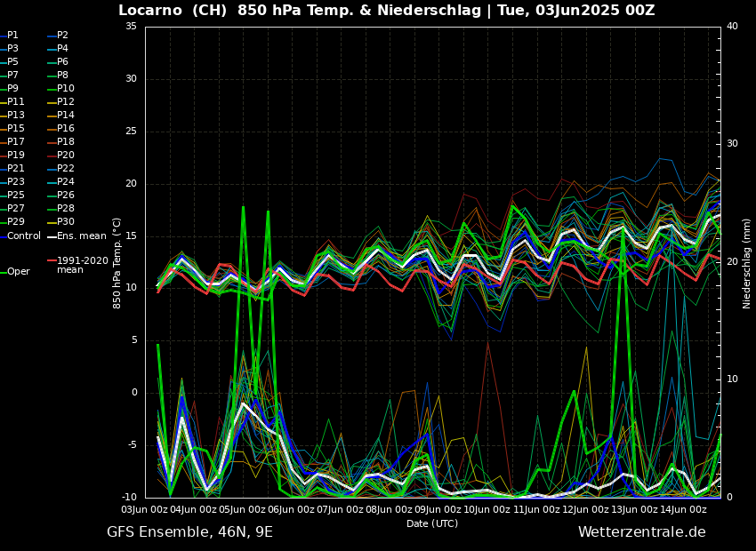The width and height of the screenshot is (756, 551).
Task: Click the 11Jun 00z date label
Action: [535, 509]
